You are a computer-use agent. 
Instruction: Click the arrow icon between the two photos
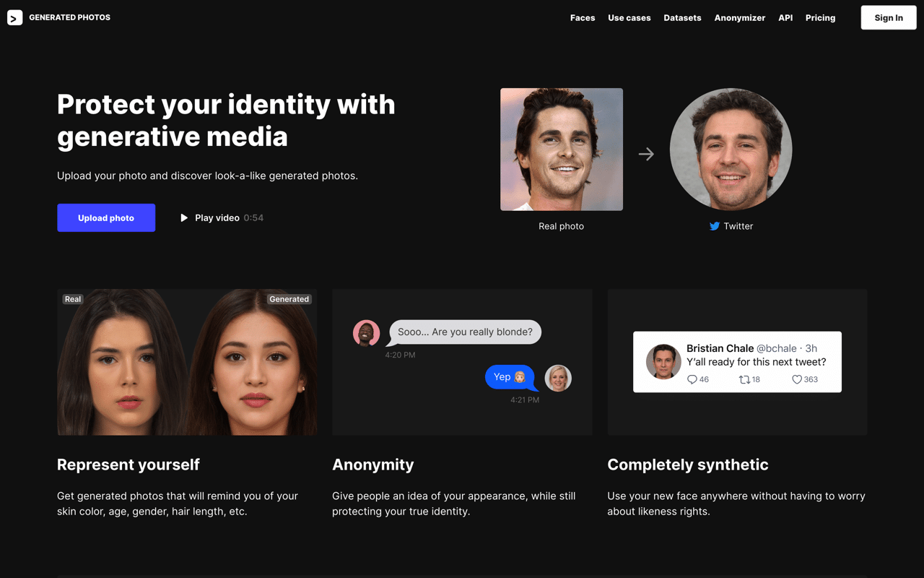(646, 154)
